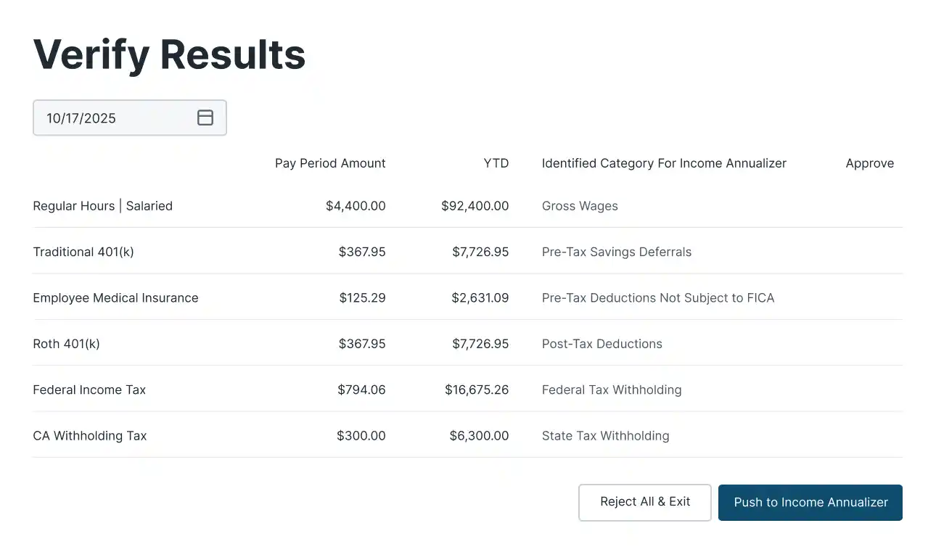Image resolution: width=936 pixels, height=560 pixels.
Task: Click the Post-Tax Deductions category
Action: (602, 344)
